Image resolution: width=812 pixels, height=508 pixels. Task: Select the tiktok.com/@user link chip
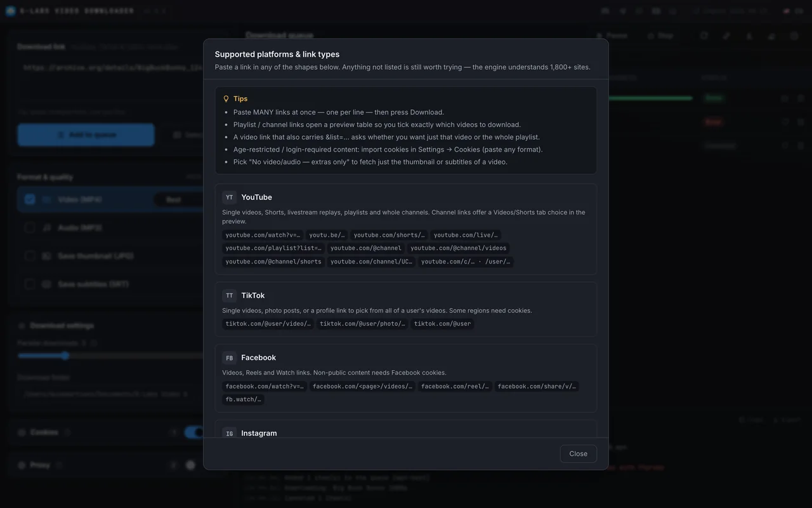pos(442,324)
